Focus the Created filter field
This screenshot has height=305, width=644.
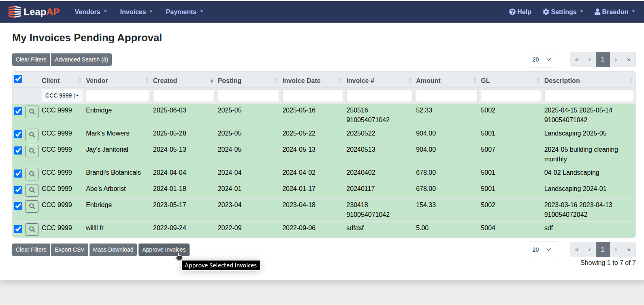[x=184, y=95]
